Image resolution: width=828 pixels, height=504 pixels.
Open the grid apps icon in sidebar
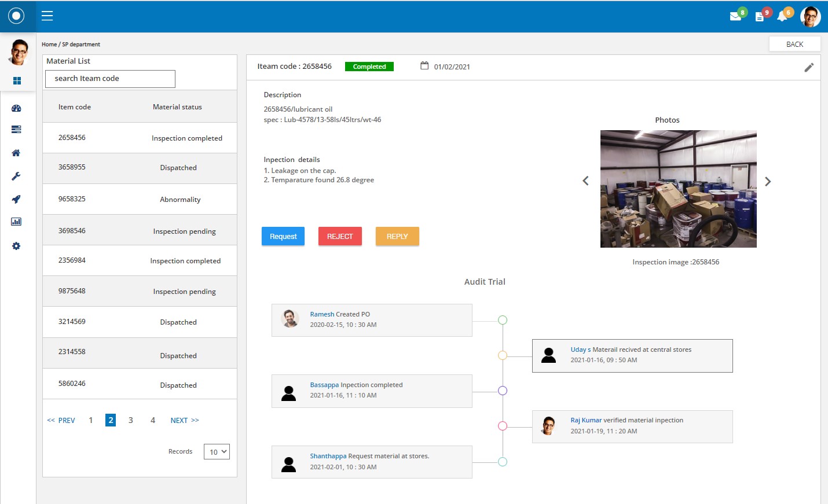pos(17,80)
